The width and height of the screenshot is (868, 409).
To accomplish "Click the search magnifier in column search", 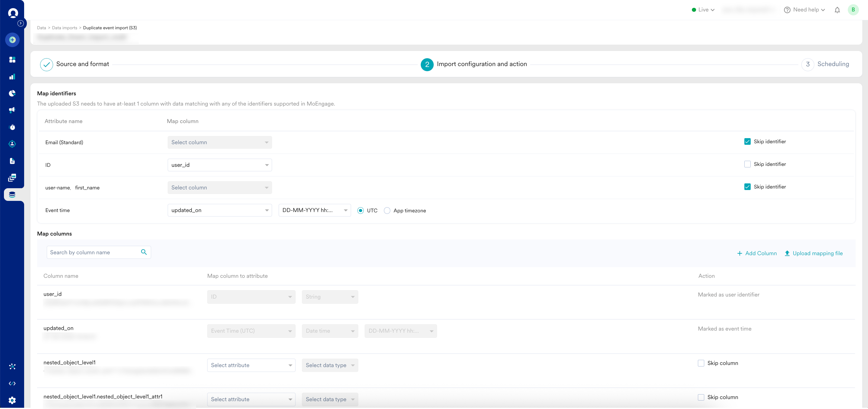I will click(x=144, y=252).
